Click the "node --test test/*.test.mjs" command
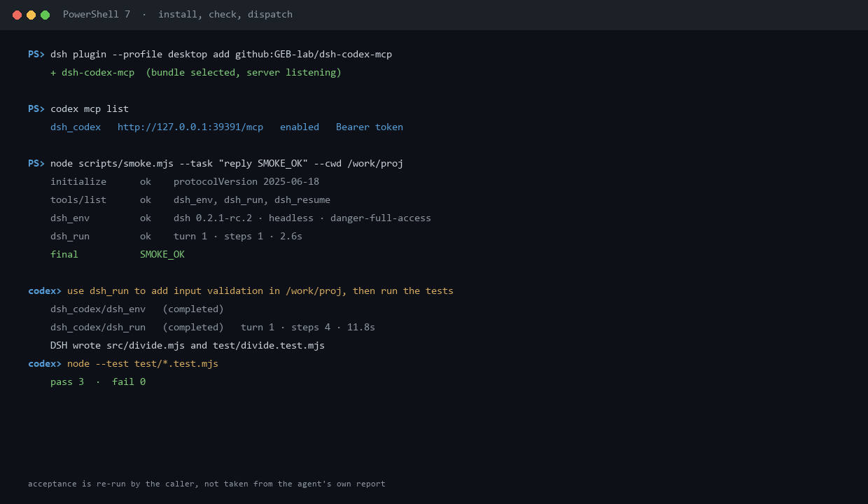868x504 pixels. click(x=143, y=364)
